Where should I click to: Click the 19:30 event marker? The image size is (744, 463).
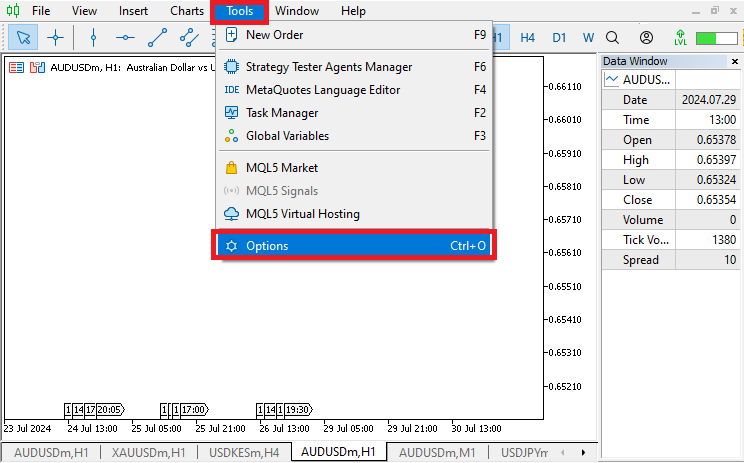pos(298,409)
